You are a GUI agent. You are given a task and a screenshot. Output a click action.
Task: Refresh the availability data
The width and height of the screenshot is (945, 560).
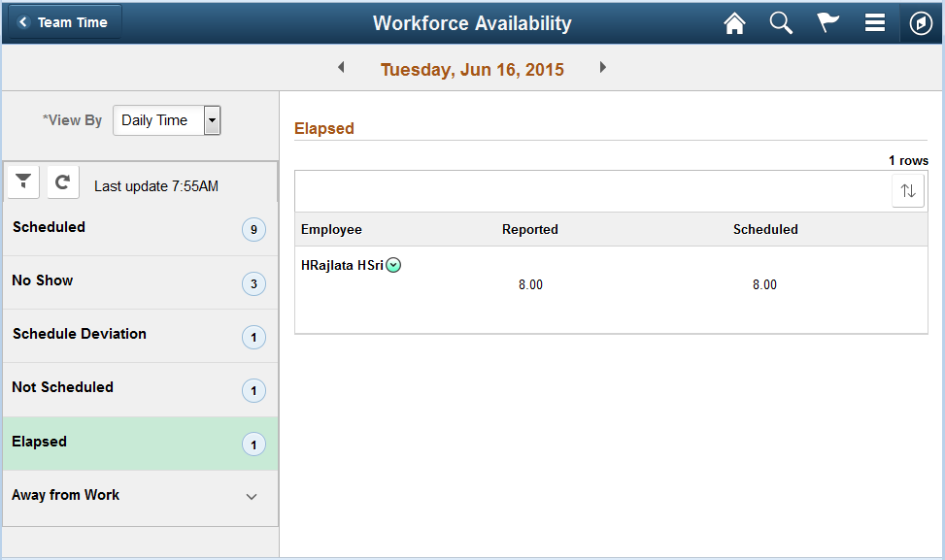pyautogui.click(x=63, y=181)
